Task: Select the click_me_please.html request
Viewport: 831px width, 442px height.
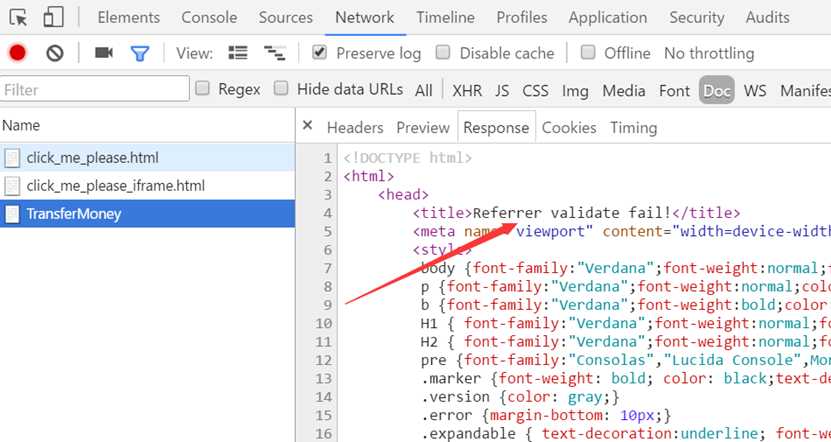Action: tap(147, 158)
